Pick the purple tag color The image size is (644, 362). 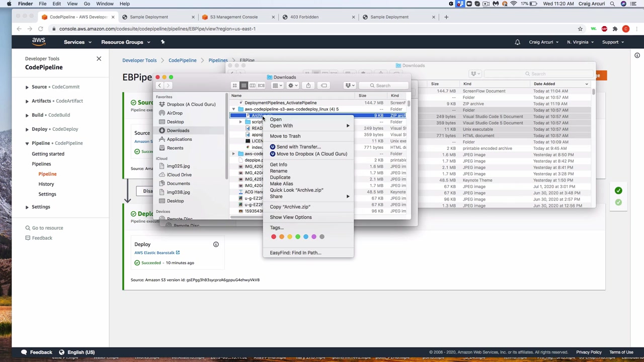pyautogui.click(x=314, y=237)
